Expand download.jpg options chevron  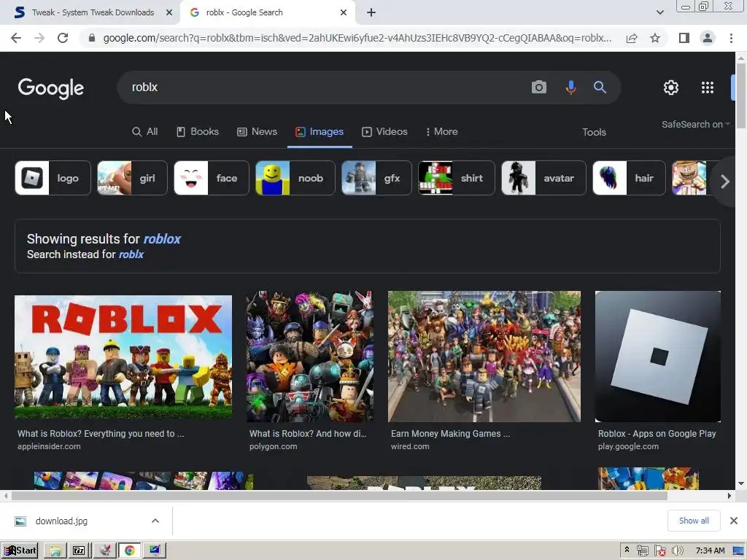(155, 521)
